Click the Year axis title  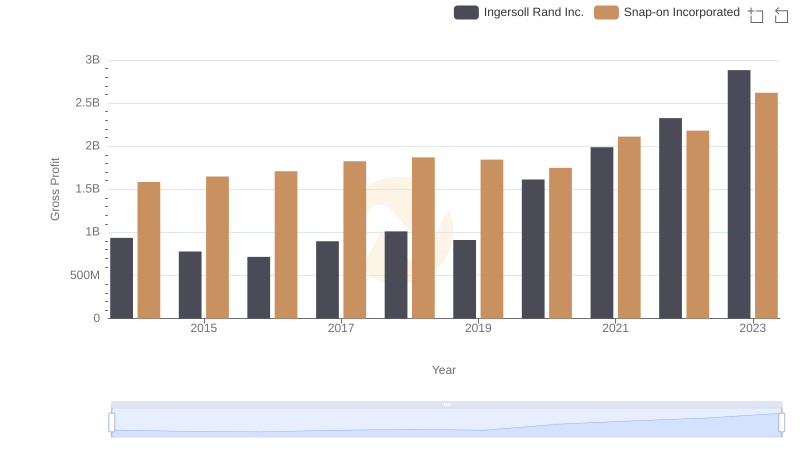pos(444,370)
